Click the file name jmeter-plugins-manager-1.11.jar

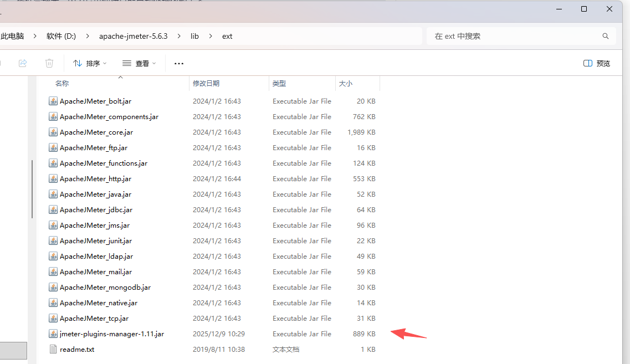112,334
